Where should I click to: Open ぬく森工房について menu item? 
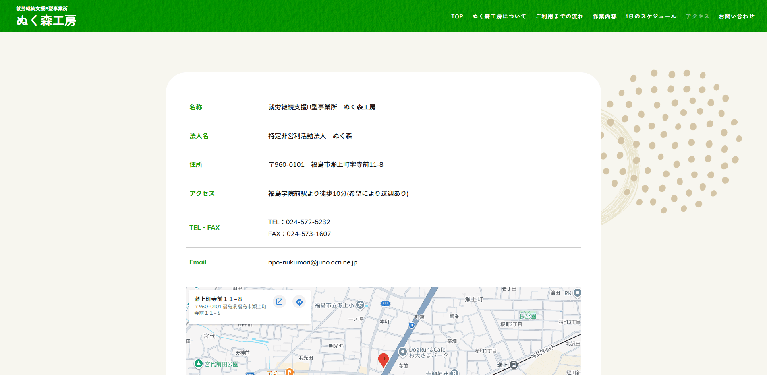pyautogui.click(x=499, y=16)
